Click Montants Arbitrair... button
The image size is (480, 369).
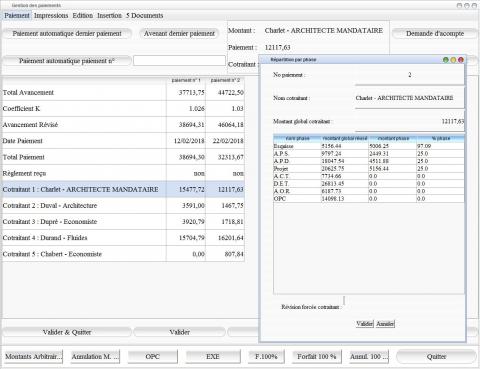(x=33, y=356)
